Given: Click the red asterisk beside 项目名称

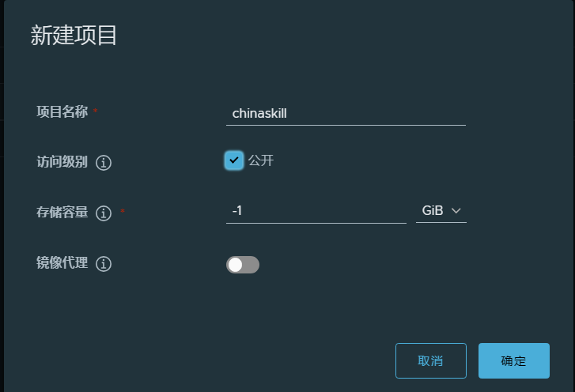Looking at the screenshot, I should pyautogui.click(x=96, y=111).
